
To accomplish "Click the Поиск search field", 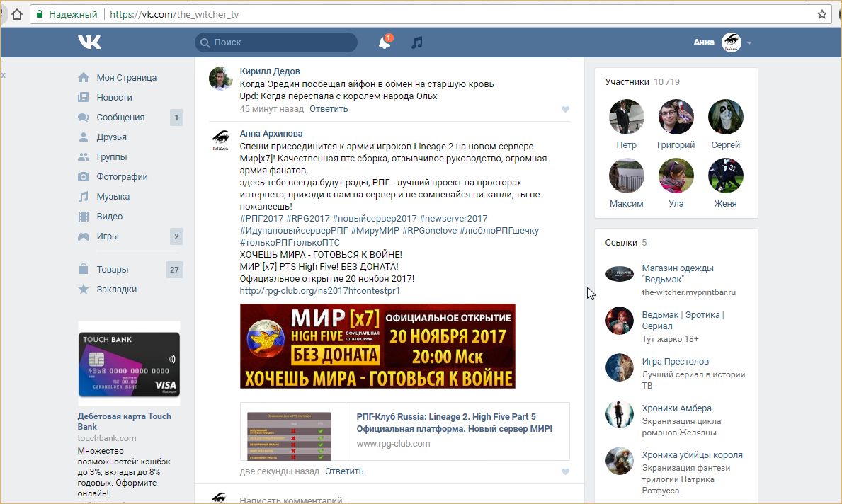I will tap(276, 42).
